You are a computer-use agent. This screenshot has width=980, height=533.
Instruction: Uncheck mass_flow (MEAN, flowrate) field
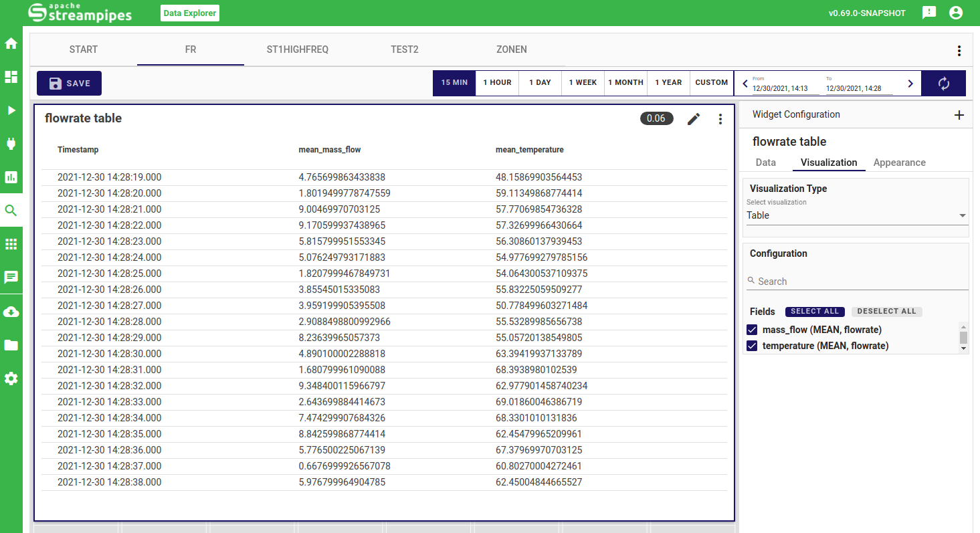click(x=752, y=330)
